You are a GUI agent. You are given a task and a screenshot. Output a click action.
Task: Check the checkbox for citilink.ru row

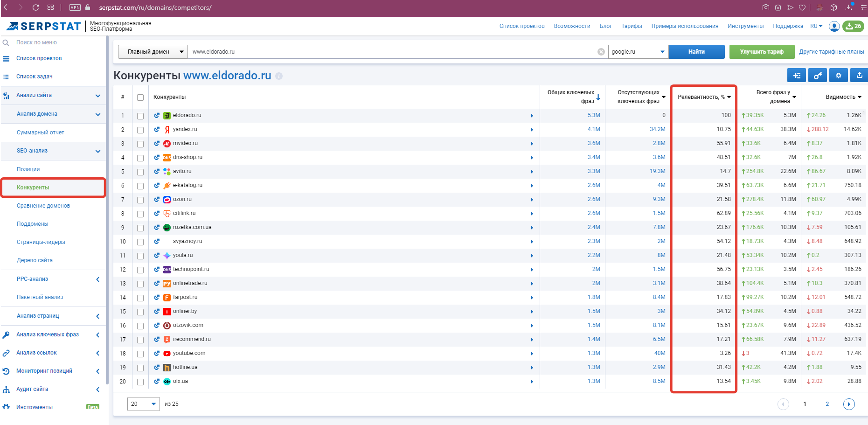click(x=140, y=214)
